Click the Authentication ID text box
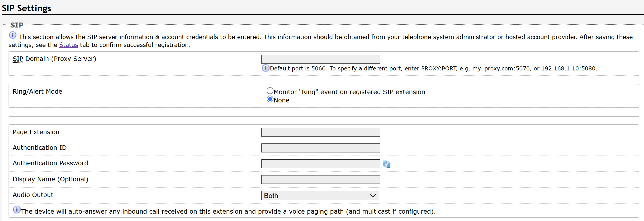Viewport: 644px width, 221px height. click(321, 148)
